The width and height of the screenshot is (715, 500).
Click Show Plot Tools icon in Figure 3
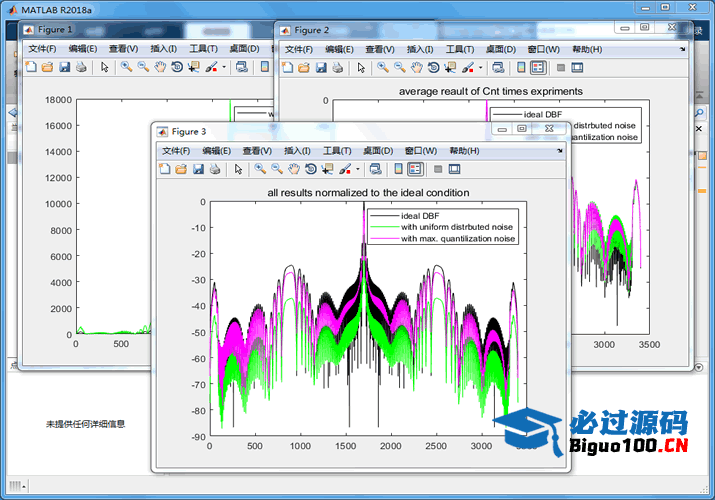[x=454, y=169]
